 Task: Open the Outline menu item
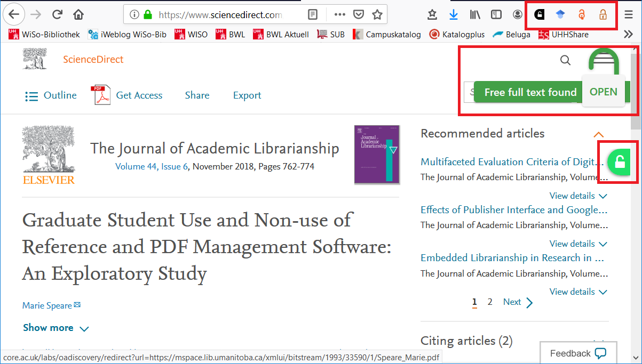[x=51, y=95]
